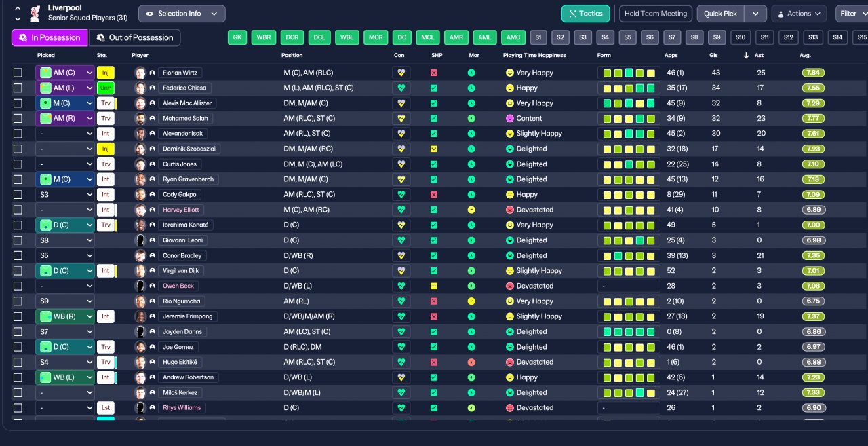Viewport: 868px width, 446px height.
Task: Tick the checkbox for Andrew Robertson
Action: click(x=18, y=377)
